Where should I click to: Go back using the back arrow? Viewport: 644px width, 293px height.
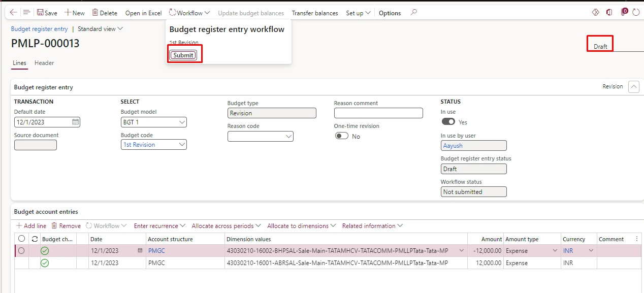[13, 13]
